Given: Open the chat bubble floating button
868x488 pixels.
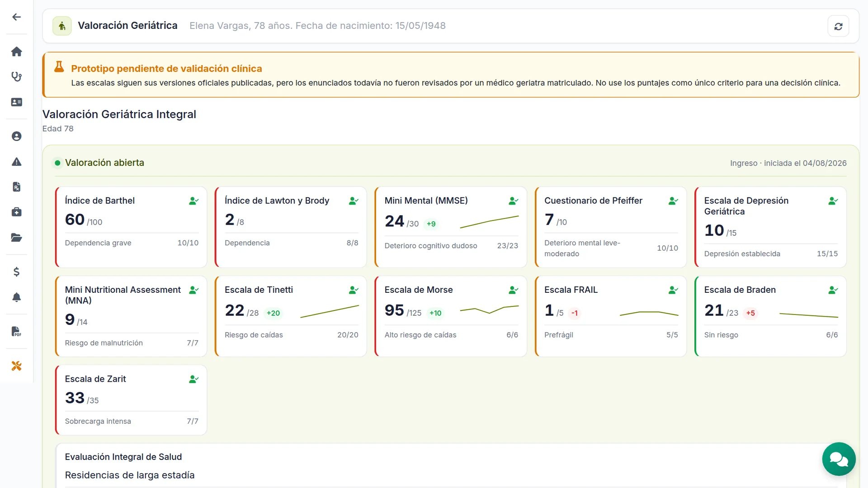Looking at the screenshot, I should point(839,459).
